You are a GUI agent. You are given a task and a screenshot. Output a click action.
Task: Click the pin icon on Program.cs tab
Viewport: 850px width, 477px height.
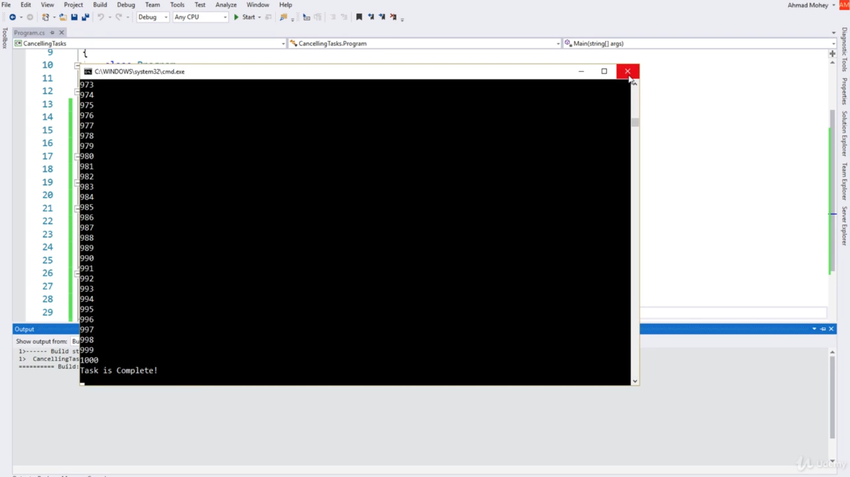53,33
